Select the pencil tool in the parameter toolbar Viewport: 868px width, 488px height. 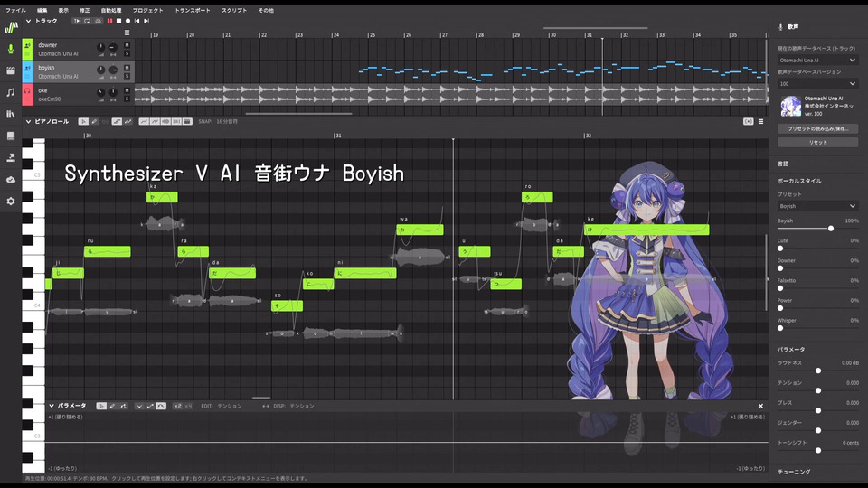pos(112,406)
